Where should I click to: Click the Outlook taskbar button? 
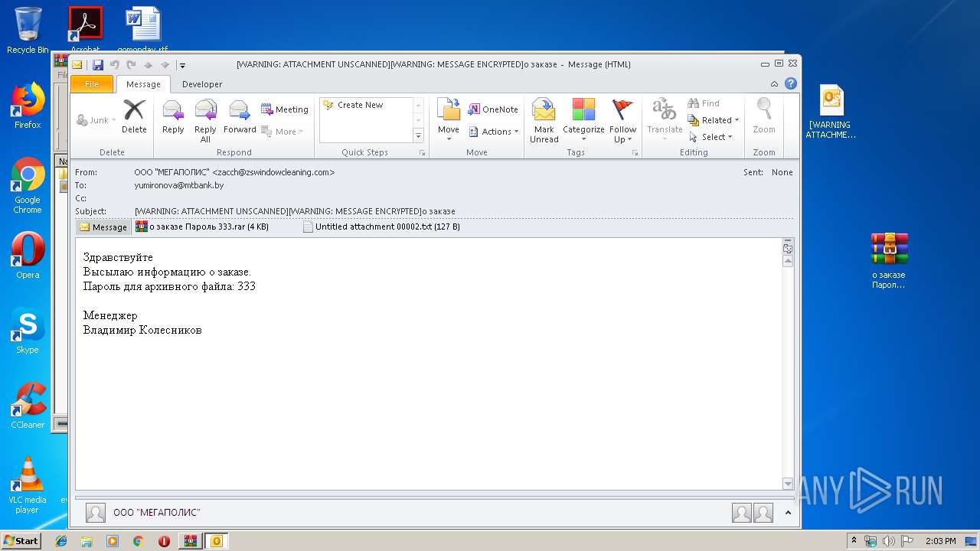pos(216,541)
